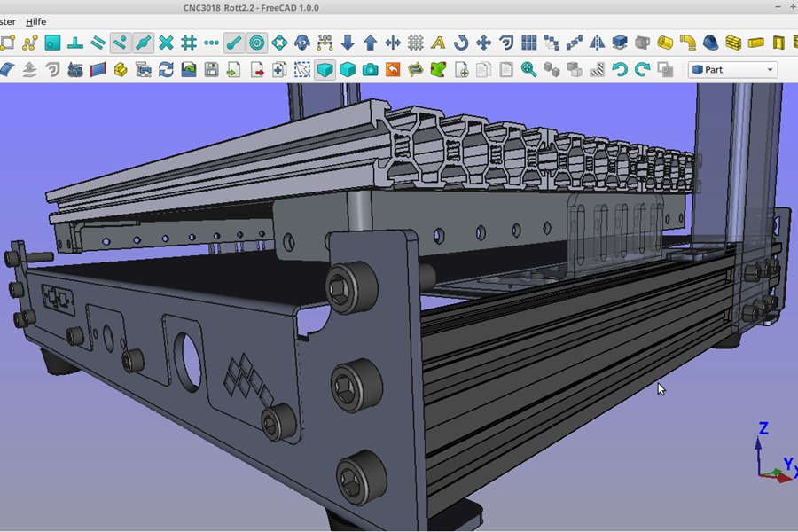Screen dimensions: 798x532
Task: Disable the active Snap Endpoint toggle
Action: [x=234, y=43]
